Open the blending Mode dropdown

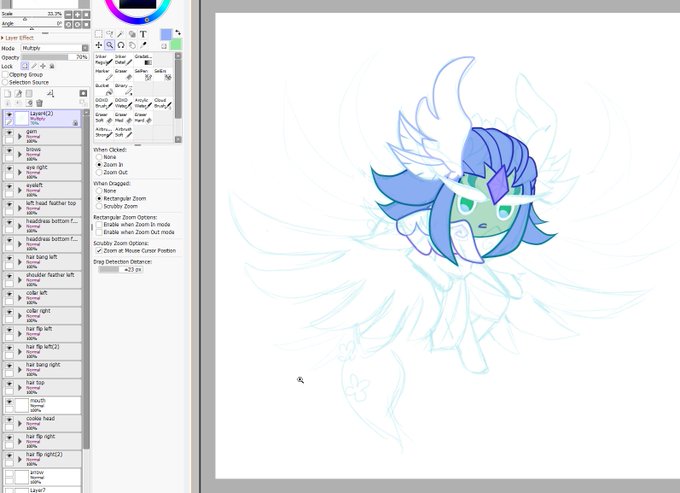55,48
